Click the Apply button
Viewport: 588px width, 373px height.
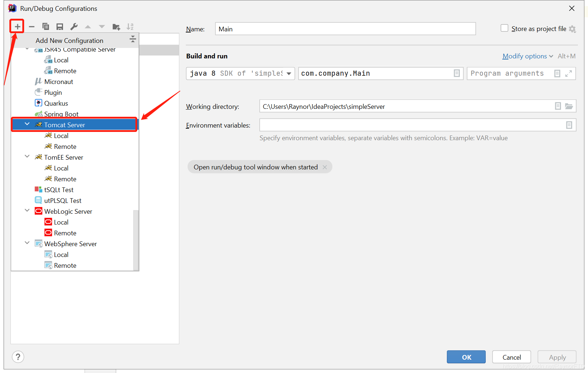tap(557, 357)
